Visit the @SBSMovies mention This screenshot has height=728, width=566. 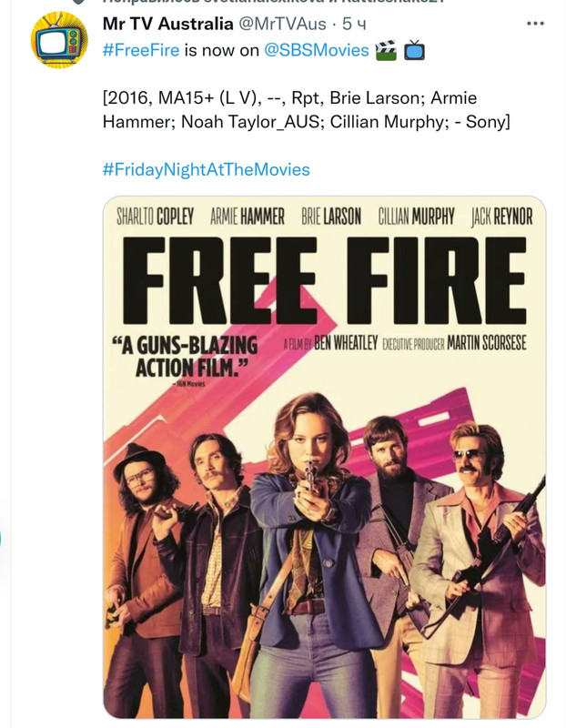[x=316, y=50]
